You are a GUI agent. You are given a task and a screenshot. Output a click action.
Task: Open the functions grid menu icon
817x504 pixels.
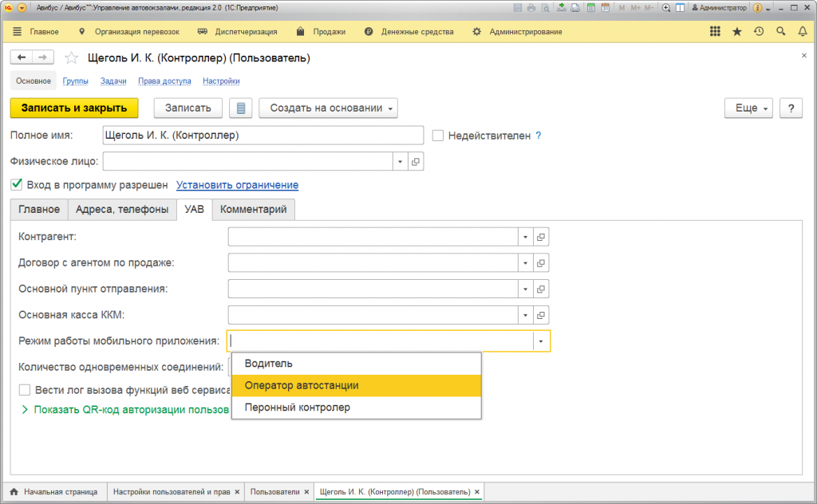coord(715,32)
